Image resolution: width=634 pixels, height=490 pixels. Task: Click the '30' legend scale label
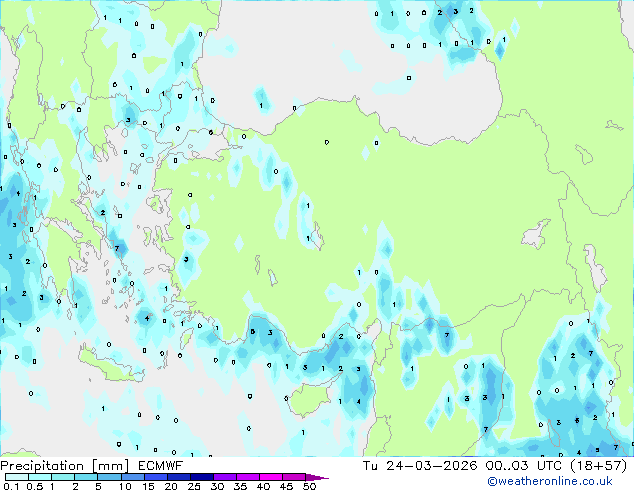point(217,486)
